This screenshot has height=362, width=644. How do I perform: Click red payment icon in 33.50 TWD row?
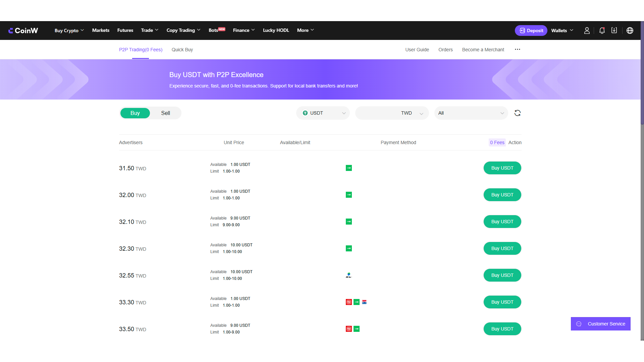click(349, 329)
